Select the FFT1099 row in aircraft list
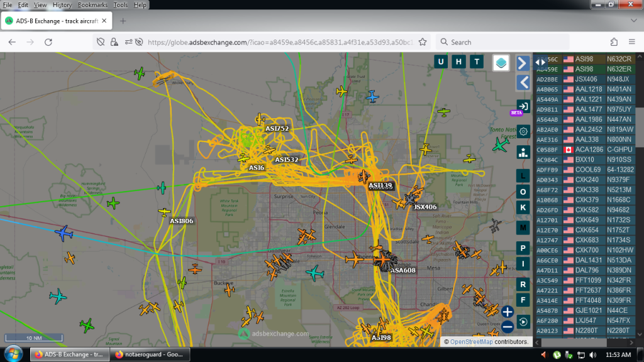Viewport: 644px width, 362px height. 586,280
